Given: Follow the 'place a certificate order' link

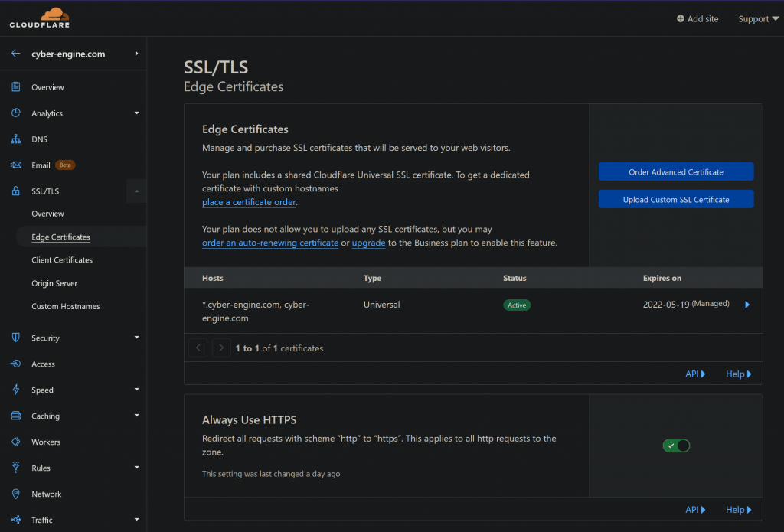Looking at the screenshot, I should click(249, 202).
